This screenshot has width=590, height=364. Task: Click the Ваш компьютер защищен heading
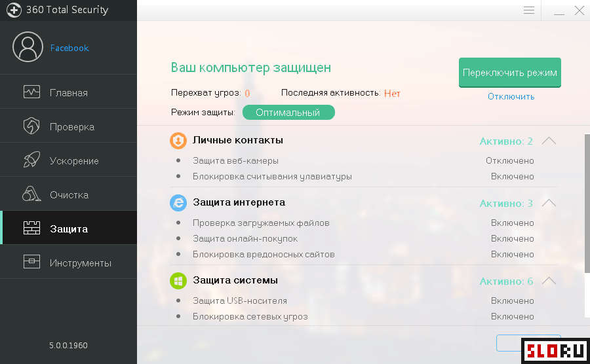251,67
